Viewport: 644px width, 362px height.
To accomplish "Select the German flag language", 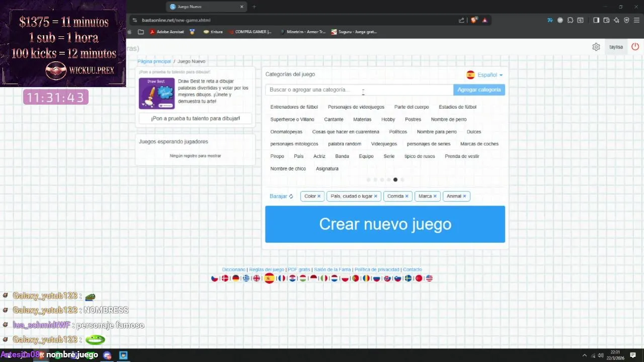I will 235,279.
